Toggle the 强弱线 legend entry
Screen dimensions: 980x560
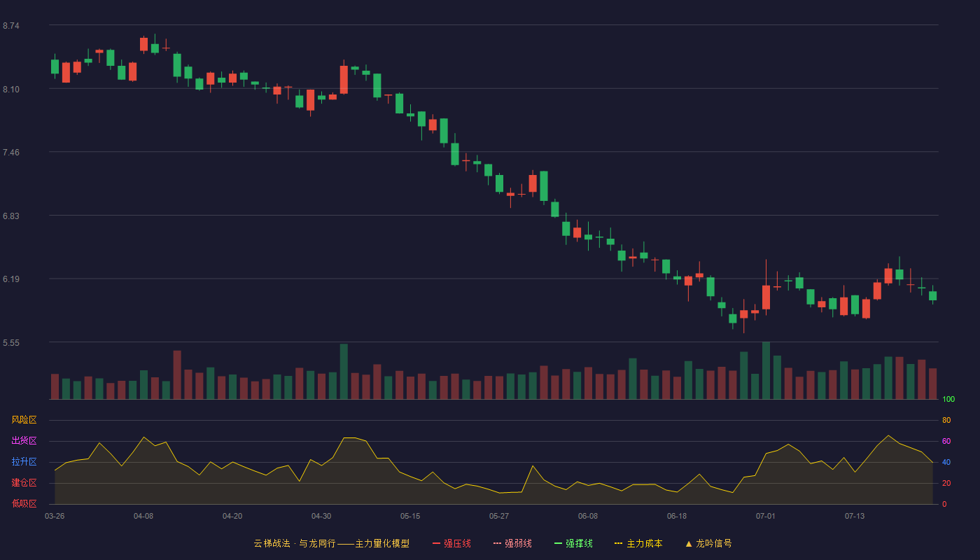point(512,543)
